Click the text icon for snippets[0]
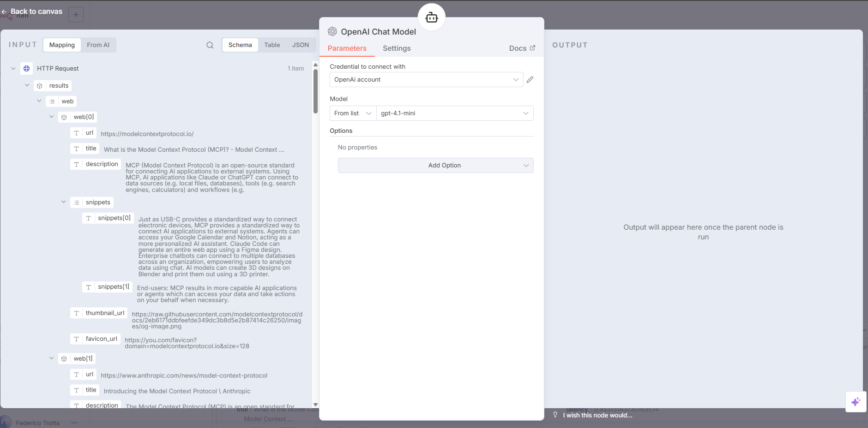Image resolution: width=868 pixels, height=428 pixels. point(89,218)
